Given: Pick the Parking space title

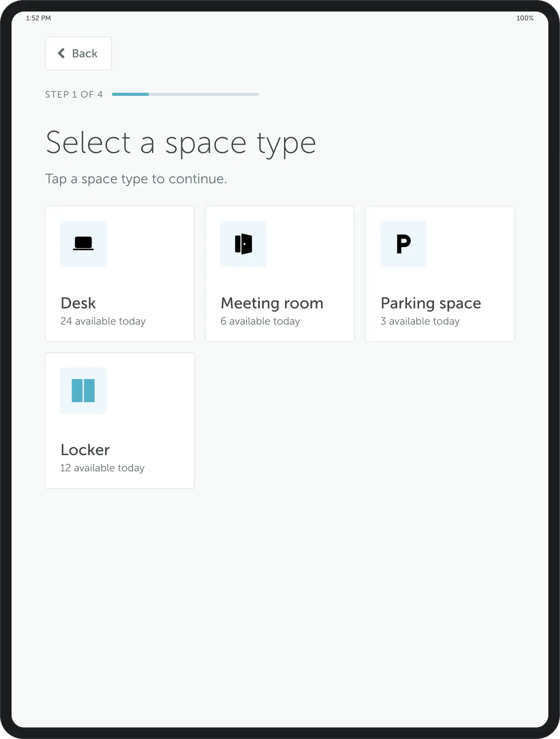Looking at the screenshot, I should (x=431, y=303).
